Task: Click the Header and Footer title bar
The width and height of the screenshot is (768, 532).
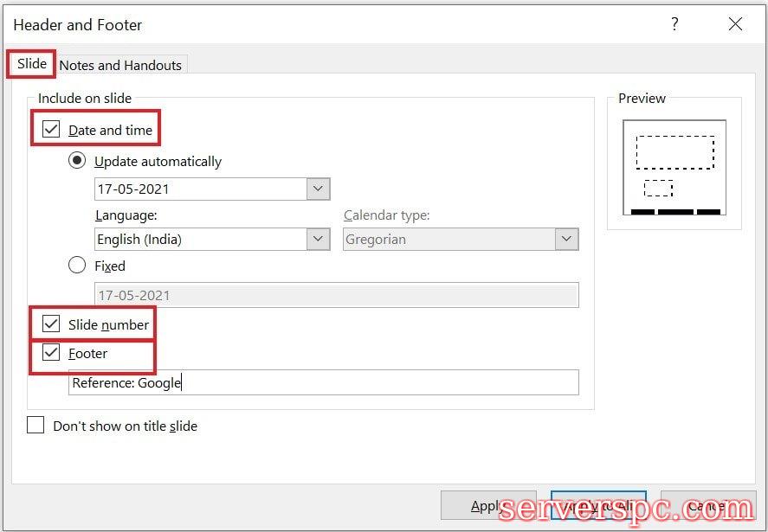Action: (x=346, y=24)
